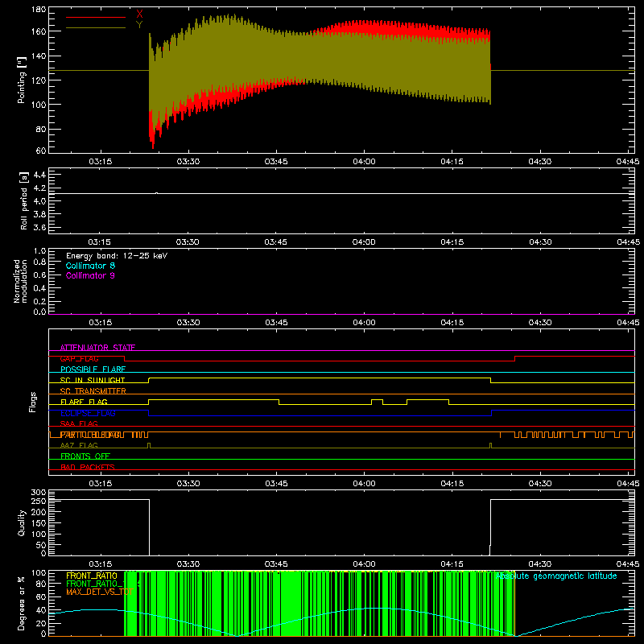Select the SAA_FLAG label
Image resolution: width=644 pixels, height=644 pixels.
(79, 423)
